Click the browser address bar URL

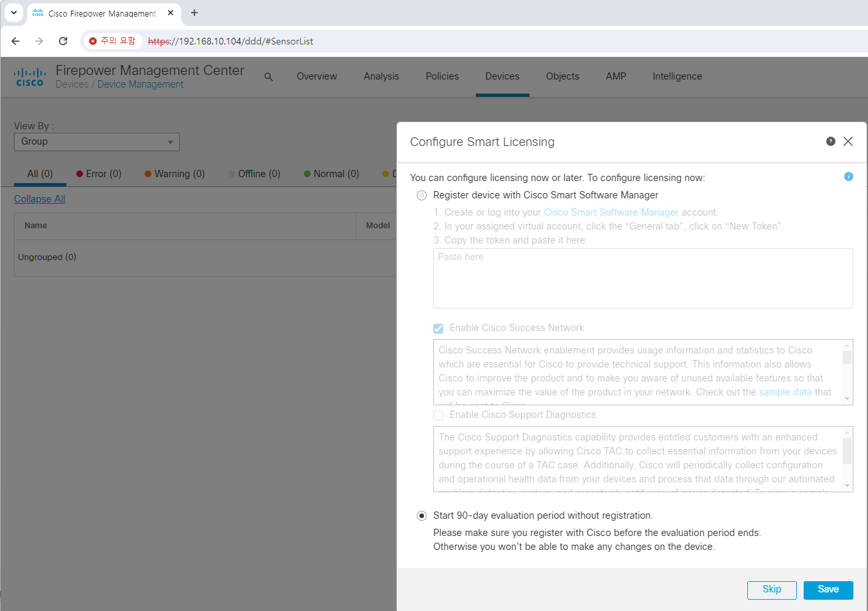tap(230, 41)
